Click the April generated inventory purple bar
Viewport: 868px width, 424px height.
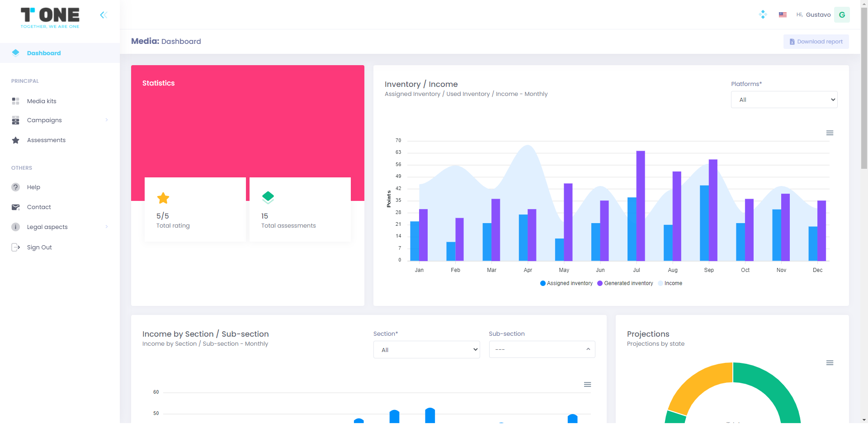(532, 235)
